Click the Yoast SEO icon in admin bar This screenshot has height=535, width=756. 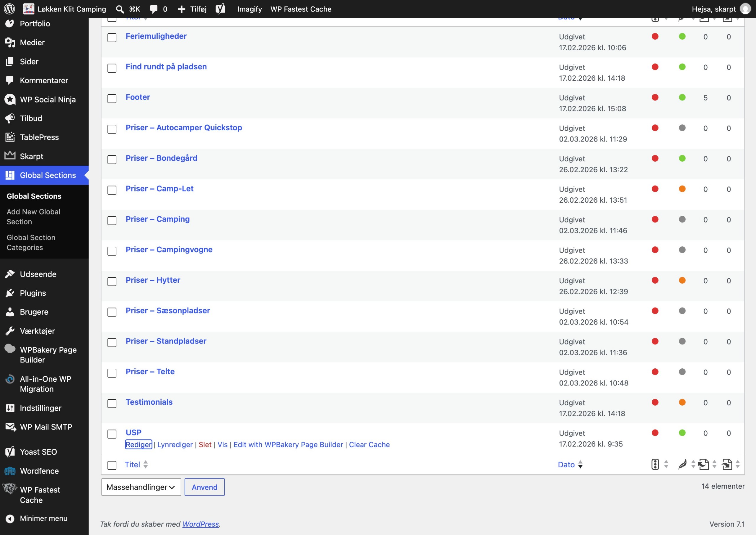[x=220, y=9]
